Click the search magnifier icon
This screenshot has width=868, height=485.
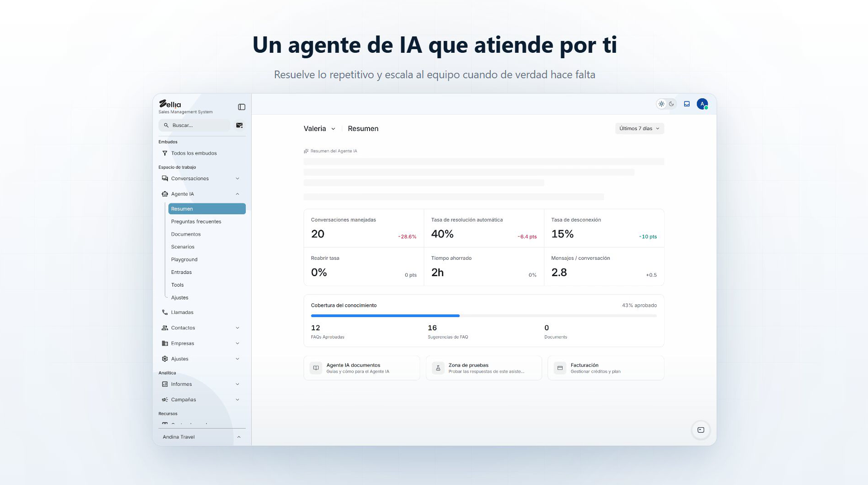click(166, 125)
